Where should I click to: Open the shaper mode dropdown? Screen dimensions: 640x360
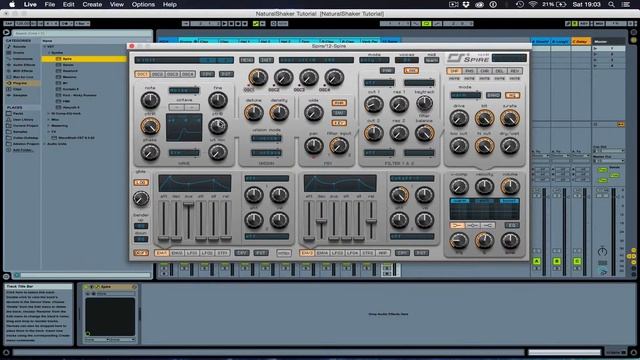(x=466, y=95)
